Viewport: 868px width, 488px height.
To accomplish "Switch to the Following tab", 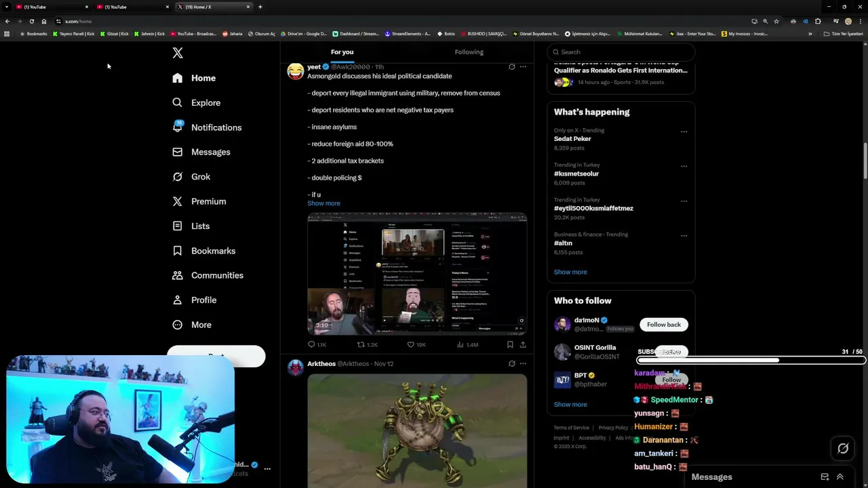I will [x=469, y=52].
